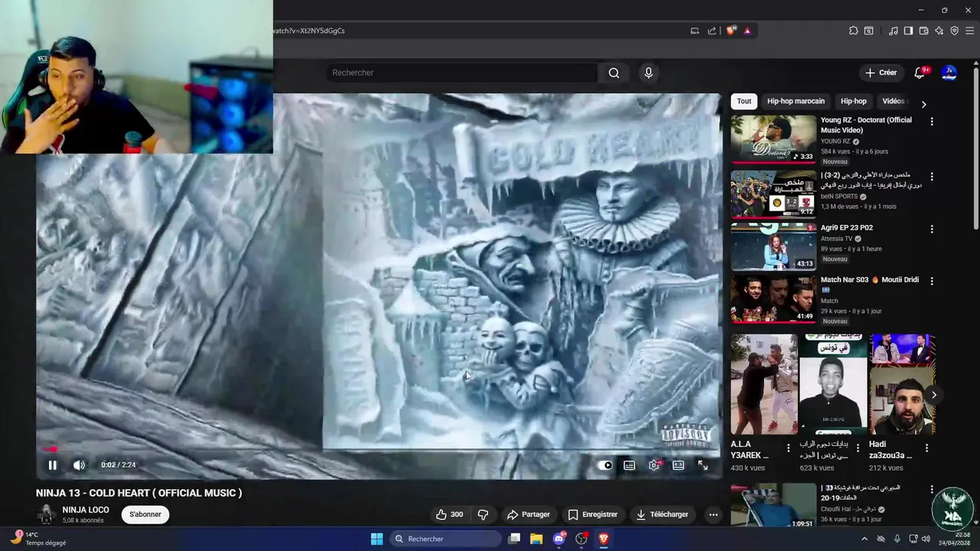980x551 pixels.
Task: Switch to theater mode
Action: 678,465
